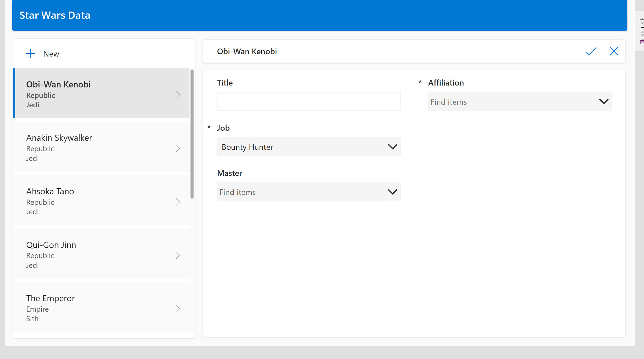The height and width of the screenshot is (359, 644).
Task: Click the New button label
Action: point(51,54)
